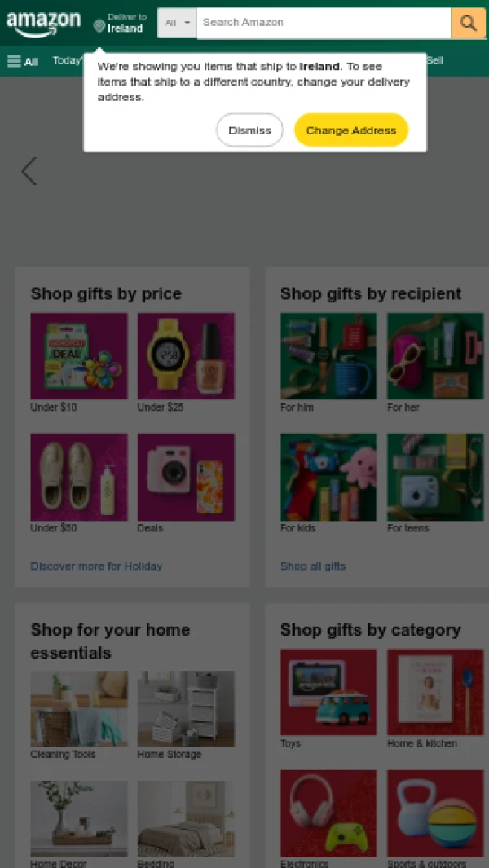The height and width of the screenshot is (868, 489).
Task: Select the For kids gifts image
Action: tap(328, 477)
